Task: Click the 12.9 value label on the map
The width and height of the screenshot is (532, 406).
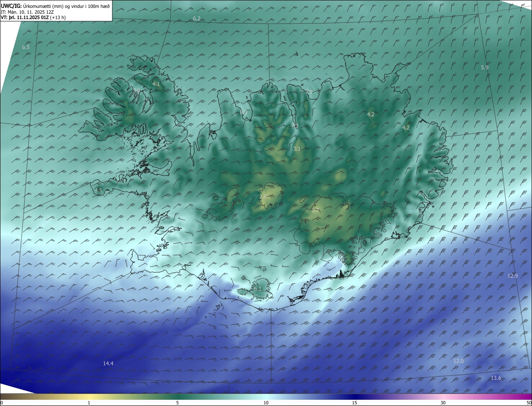Action: [512, 276]
